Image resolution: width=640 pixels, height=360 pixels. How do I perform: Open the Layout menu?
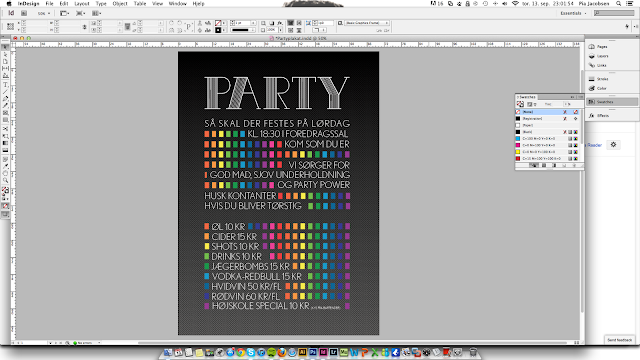82,3
